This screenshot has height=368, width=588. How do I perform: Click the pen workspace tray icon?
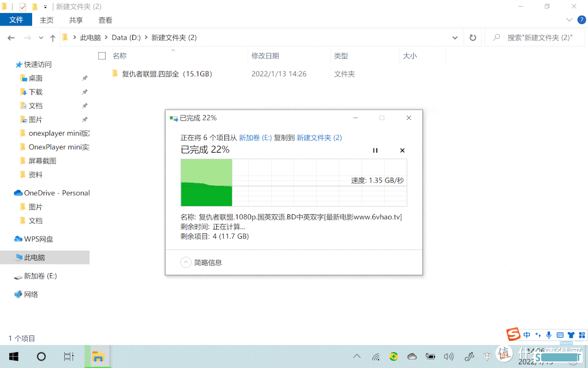coord(469,357)
